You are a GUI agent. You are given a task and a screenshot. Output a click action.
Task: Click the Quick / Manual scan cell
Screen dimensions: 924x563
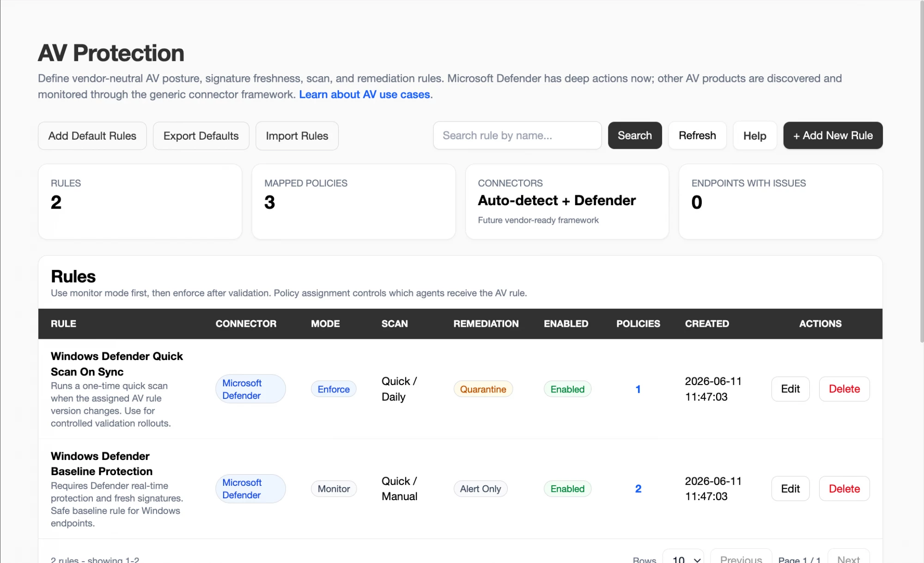click(399, 489)
